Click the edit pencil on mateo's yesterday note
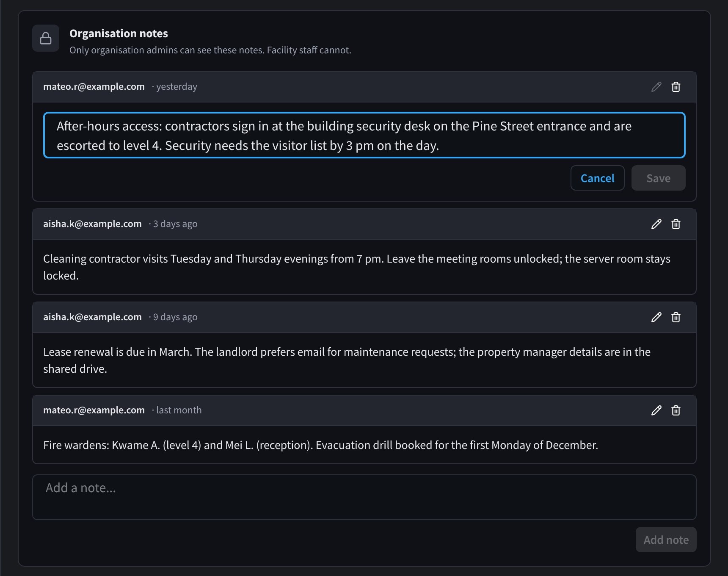Viewport: 728px width, 576px height. 656,87
